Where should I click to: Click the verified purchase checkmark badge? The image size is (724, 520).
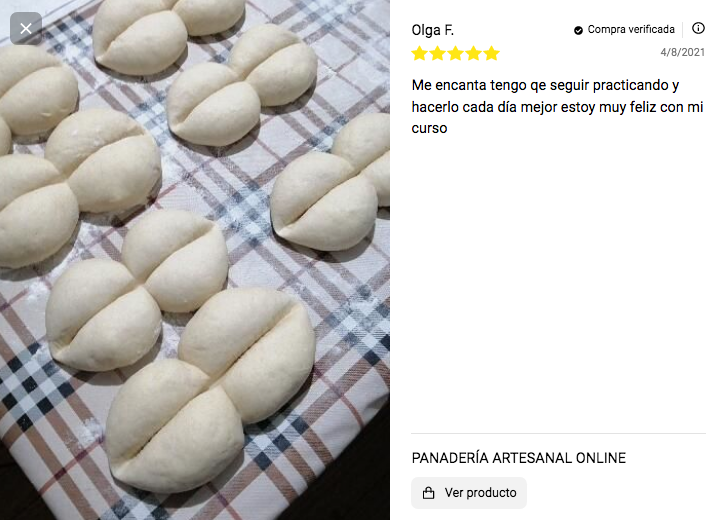[578, 30]
